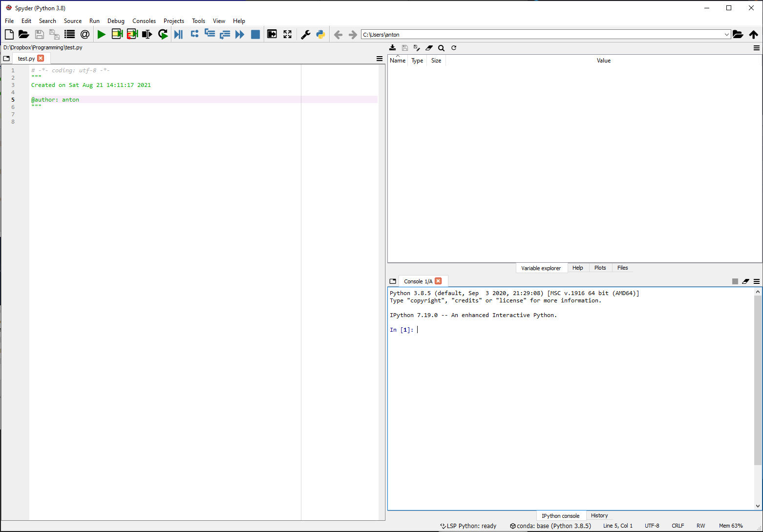The height and width of the screenshot is (532, 763).
Task: Open the Consoles menu
Action: click(144, 21)
